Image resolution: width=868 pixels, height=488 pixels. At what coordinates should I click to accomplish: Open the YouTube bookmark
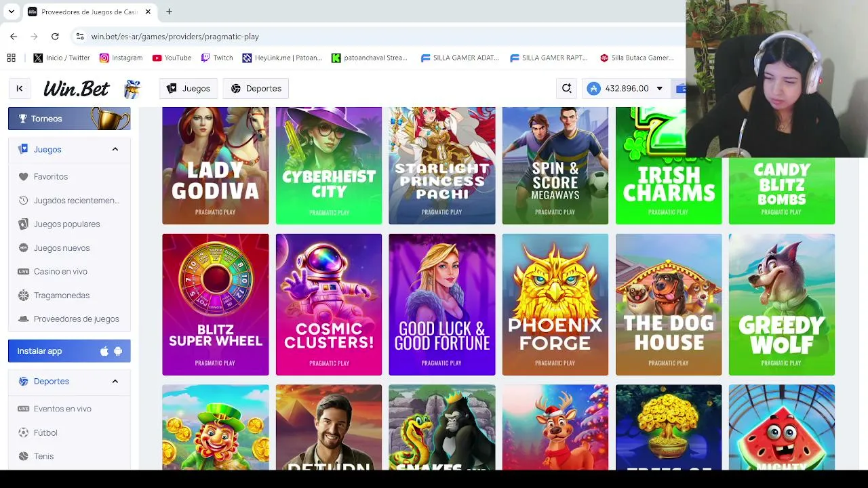pyautogui.click(x=172, y=58)
